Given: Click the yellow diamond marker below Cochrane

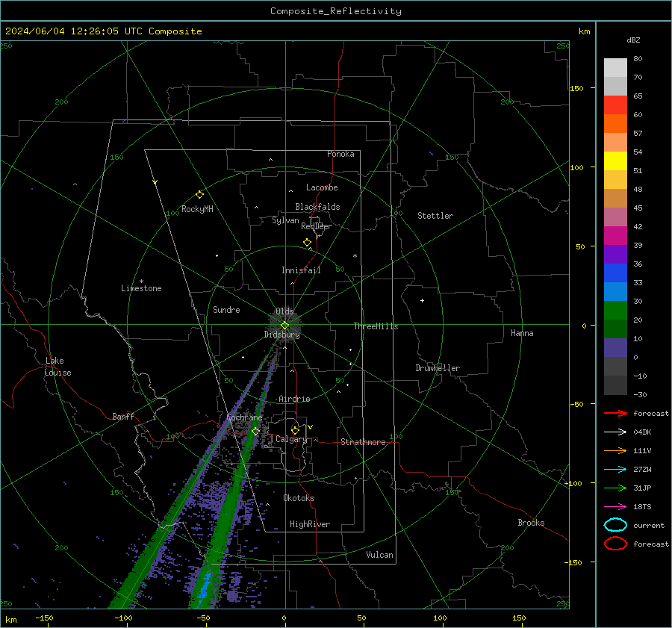Looking at the screenshot, I should [255, 431].
